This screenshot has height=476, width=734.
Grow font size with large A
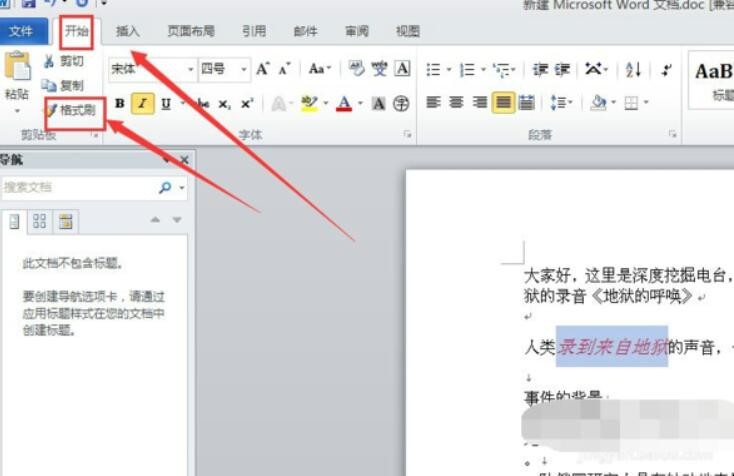tap(263, 69)
